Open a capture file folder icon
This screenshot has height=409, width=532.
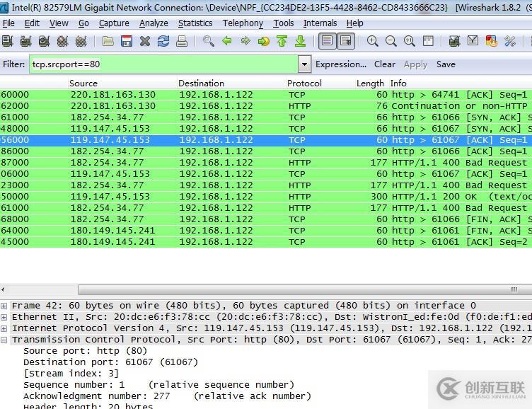(x=108, y=41)
